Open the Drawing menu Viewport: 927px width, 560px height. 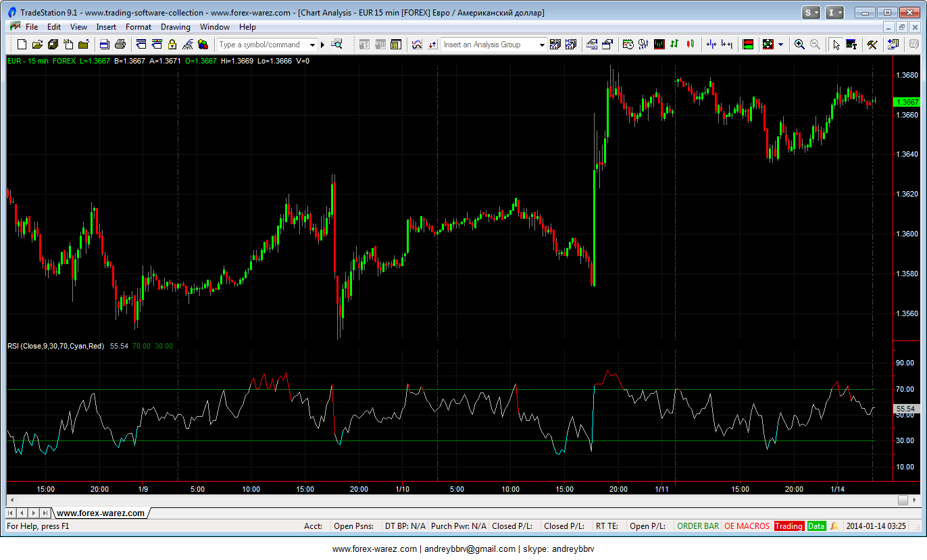175,27
